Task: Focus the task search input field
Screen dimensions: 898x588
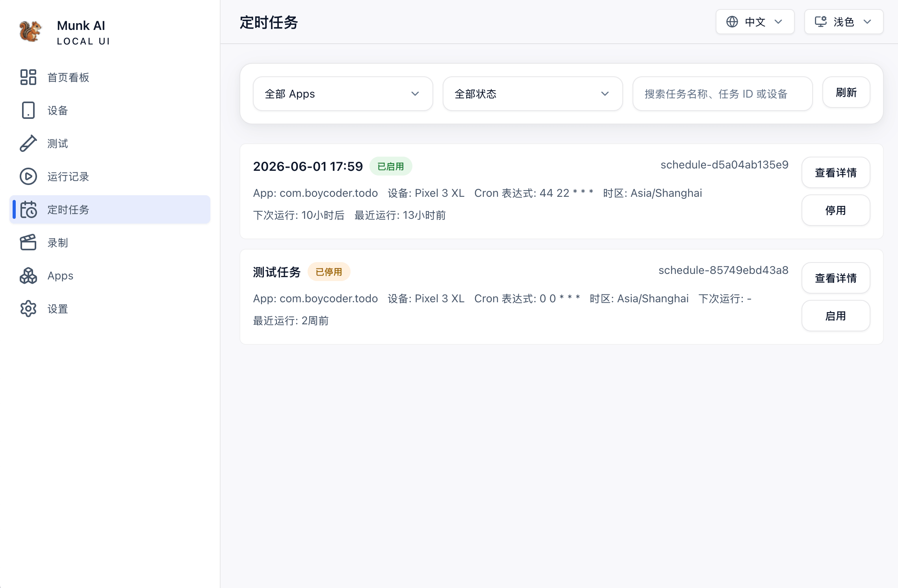Action: pos(723,94)
